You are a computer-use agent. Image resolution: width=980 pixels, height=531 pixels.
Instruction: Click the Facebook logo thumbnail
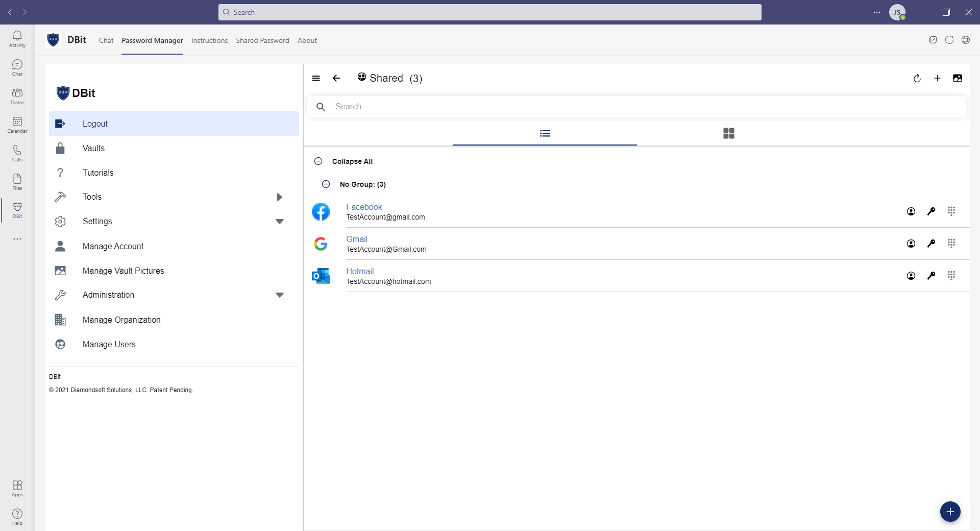(321, 211)
